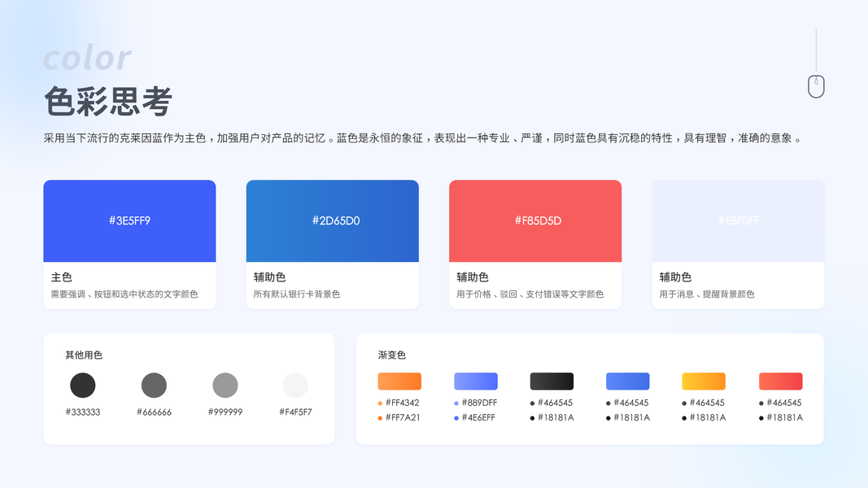Viewport: 868px width, 488px height.
Task: Click "辅助色" under the pale #EBF0FF swatch
Action: [675, 277]
